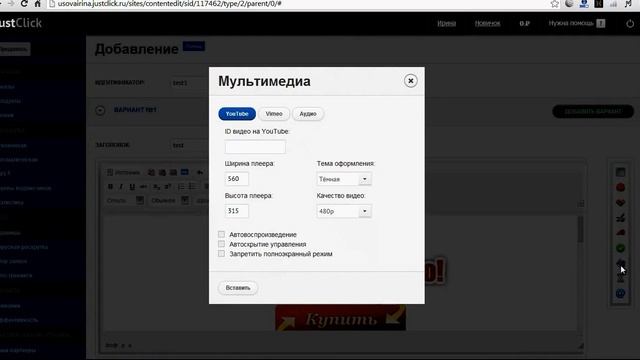Enable the Автоскрытие управления checkbox
The width and height of the screenshot is (640, 360).
click(221, 244)
